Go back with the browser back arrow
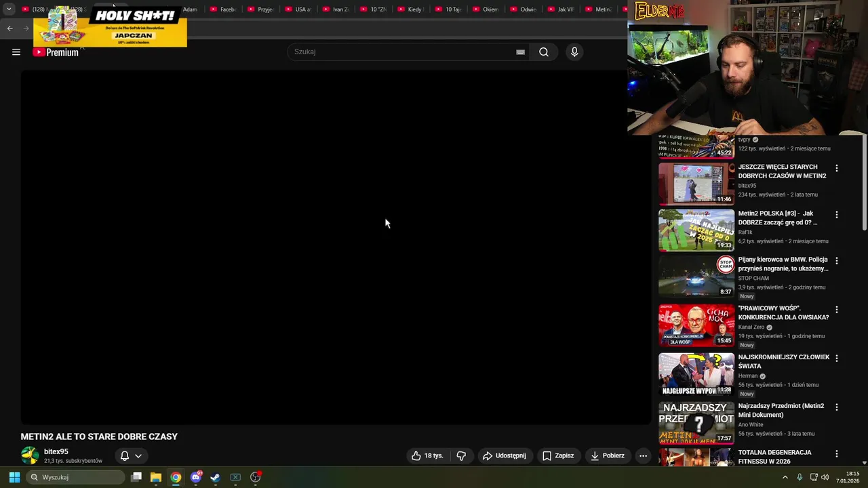 tap(9, 28)
